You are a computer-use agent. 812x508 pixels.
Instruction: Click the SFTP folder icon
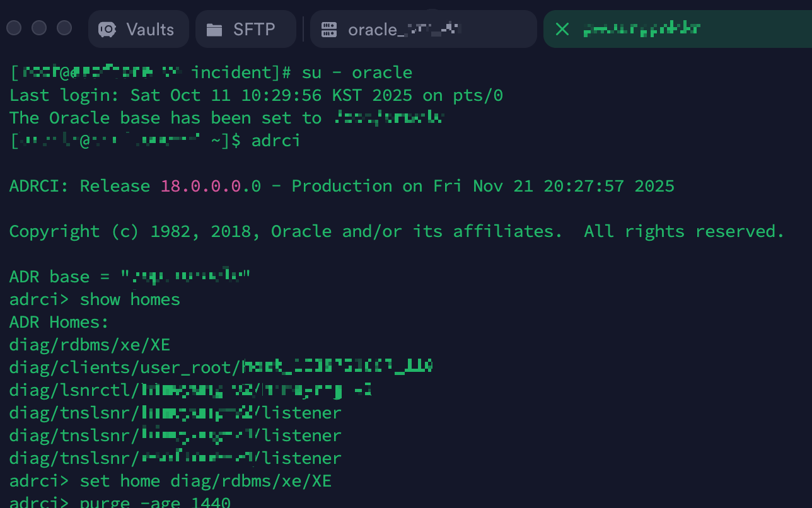(214, 30)
